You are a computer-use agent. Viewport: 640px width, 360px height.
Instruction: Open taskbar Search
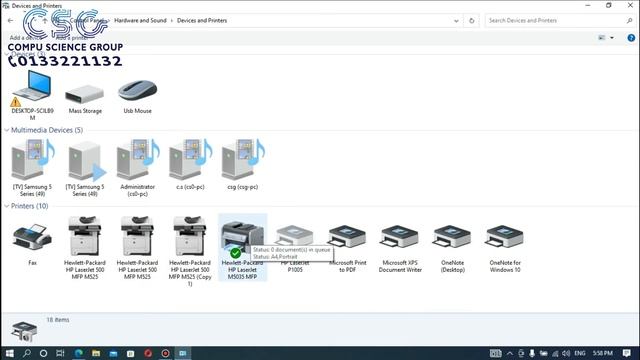click(x=27, y=353)
